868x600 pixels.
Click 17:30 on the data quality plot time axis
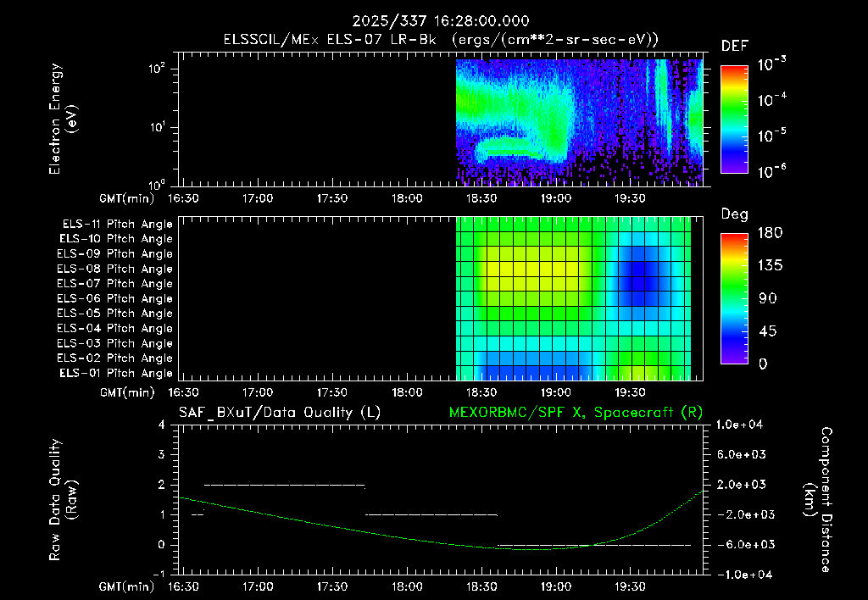[332, 587]
